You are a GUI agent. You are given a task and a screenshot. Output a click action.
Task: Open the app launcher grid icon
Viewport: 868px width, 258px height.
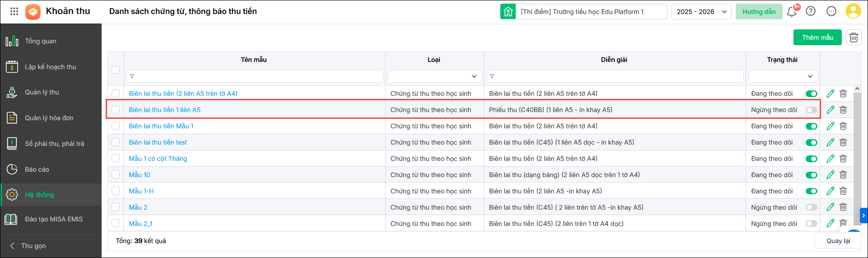click(14, 12)
